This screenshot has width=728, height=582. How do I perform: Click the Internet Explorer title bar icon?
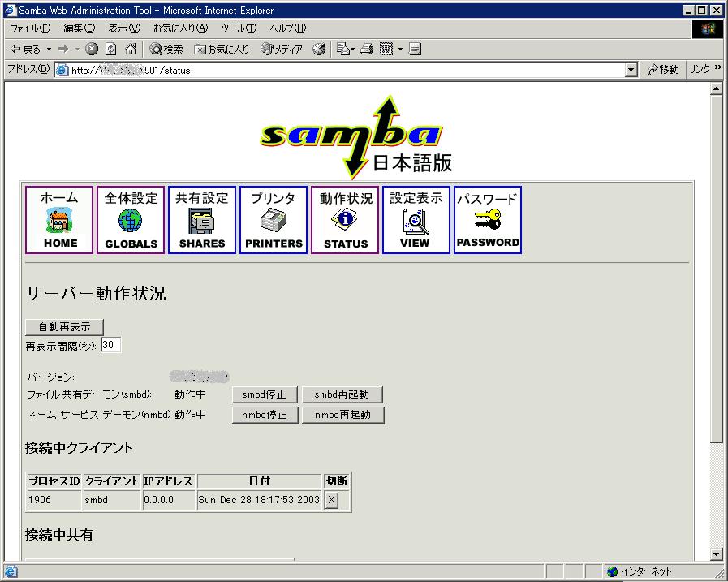[11, 10]
